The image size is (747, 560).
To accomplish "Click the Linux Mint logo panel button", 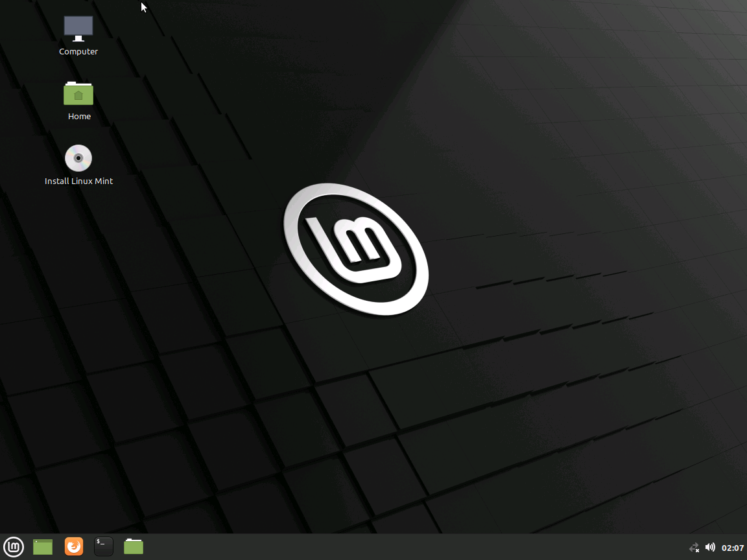I will [14, 546].
